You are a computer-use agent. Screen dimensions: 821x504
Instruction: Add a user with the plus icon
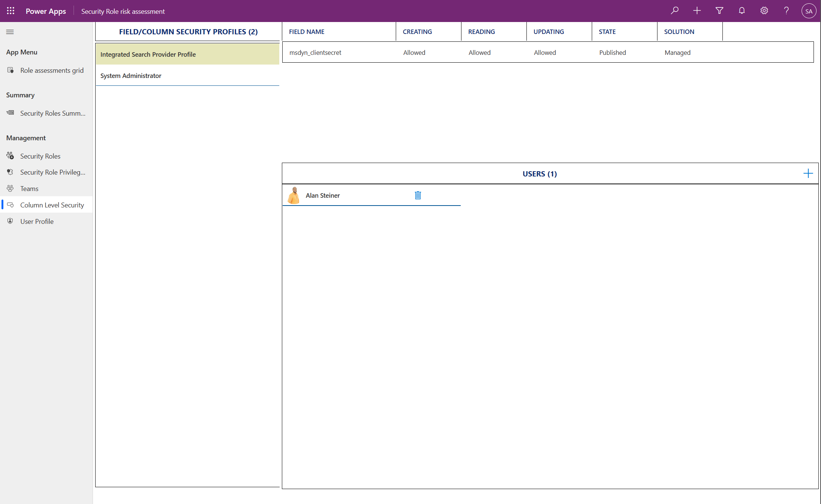click(x=808, y=173)
